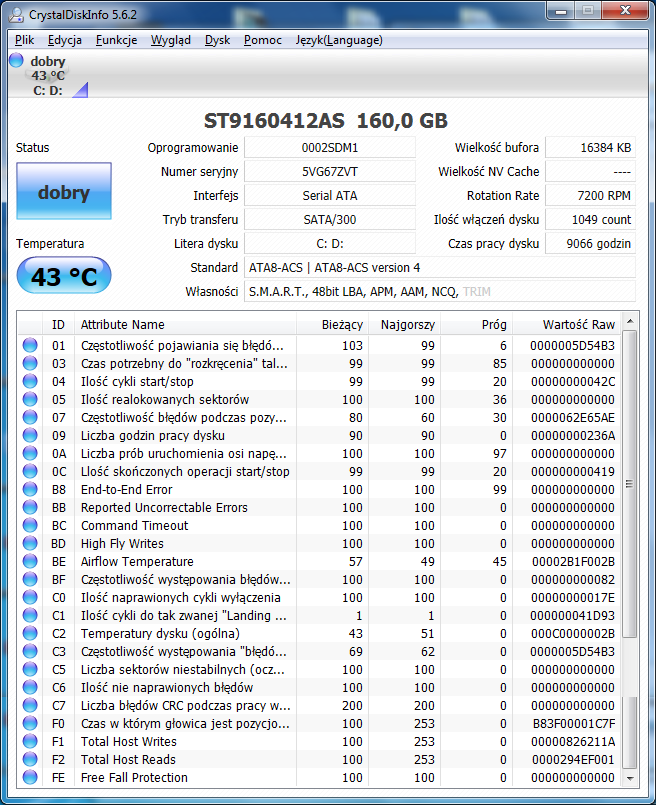
Task: Click status orb of attribute C2 row
Action: point(30,633)
